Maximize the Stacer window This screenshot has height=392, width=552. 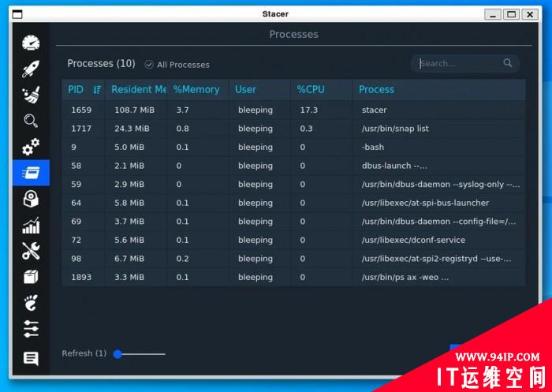tap(511, 14)
